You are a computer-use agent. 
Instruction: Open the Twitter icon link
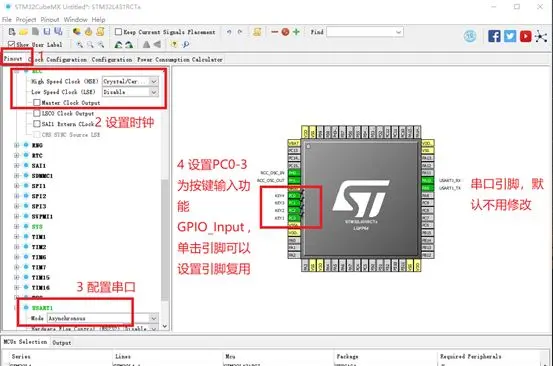[510, 36]
